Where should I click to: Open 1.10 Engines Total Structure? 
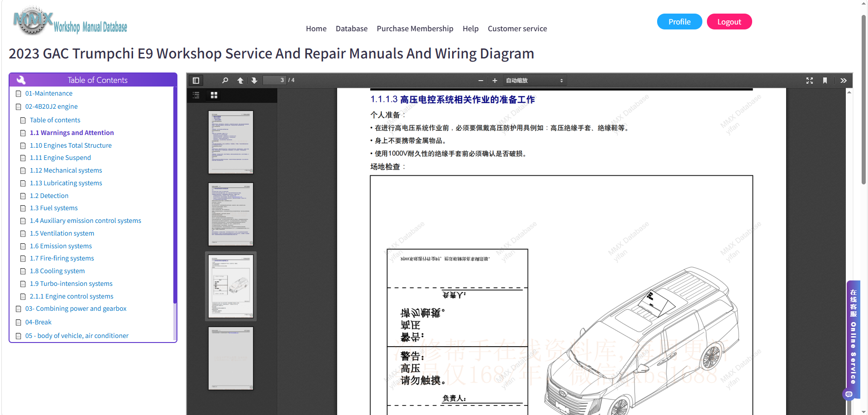click(x=71, y=145)
